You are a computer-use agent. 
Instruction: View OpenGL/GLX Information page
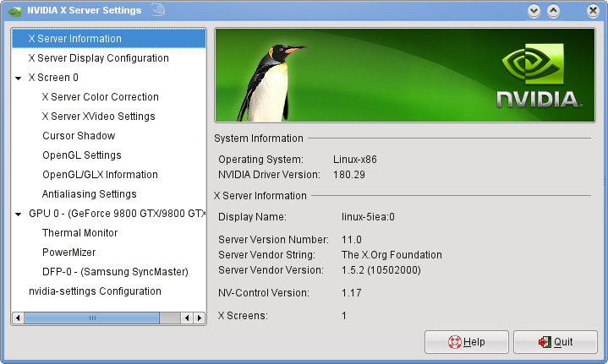click(x=100, y=175)
